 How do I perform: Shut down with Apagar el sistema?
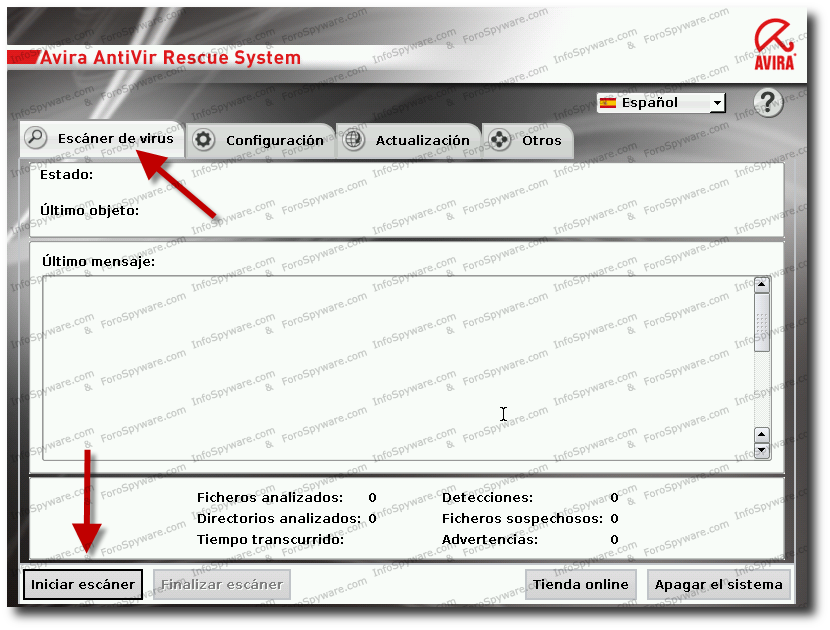click(718, 584)
